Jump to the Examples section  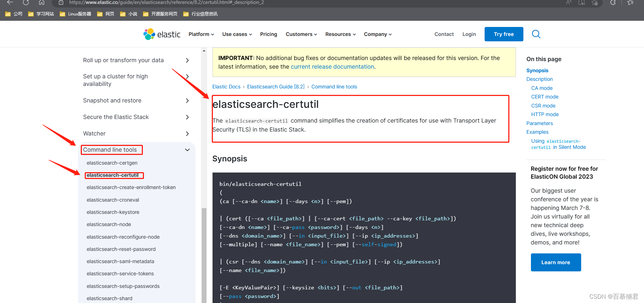537,132
